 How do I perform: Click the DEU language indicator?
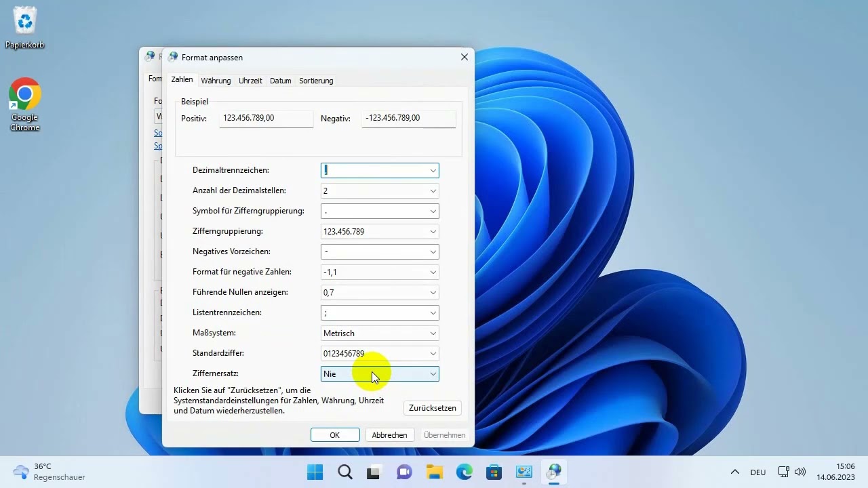758,472
